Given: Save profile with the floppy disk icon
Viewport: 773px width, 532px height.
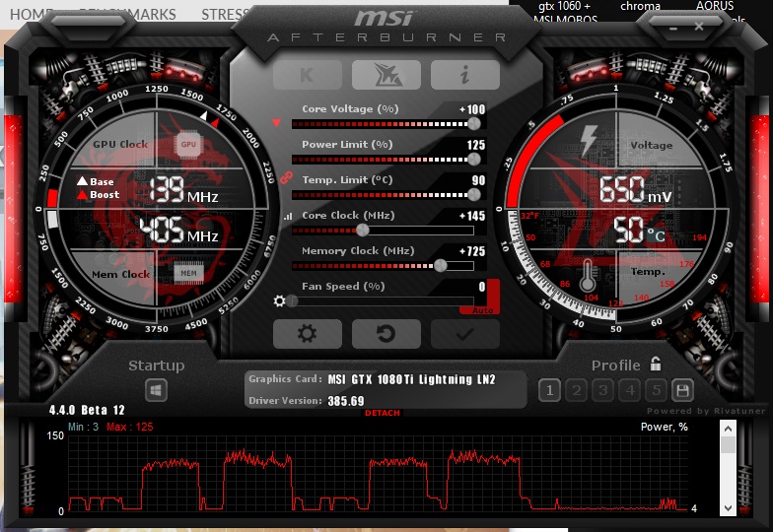Looking at the screenshot, I should [x=682, y=390].
